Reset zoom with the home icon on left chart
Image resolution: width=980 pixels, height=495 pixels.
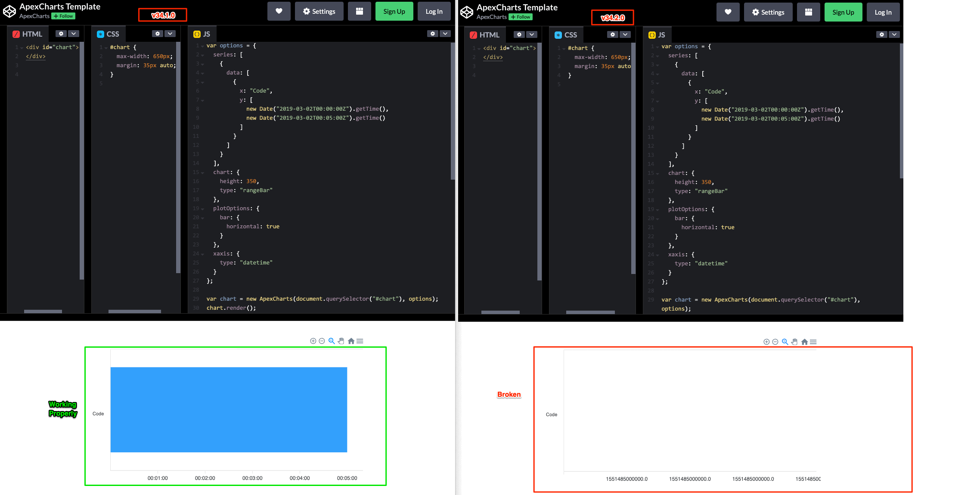[x=351, y=341]
